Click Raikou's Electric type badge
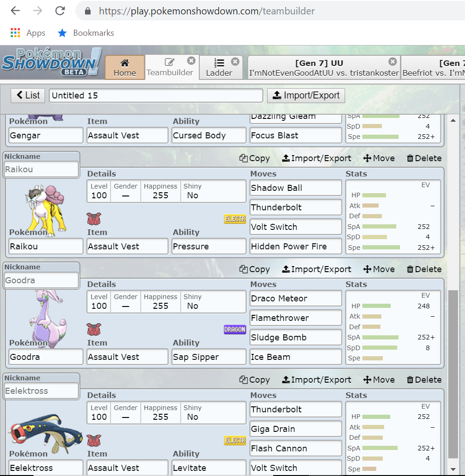 (x=235, y=219)
